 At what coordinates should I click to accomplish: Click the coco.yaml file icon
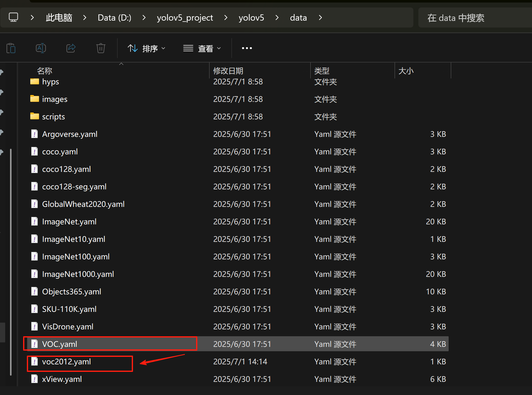(35, 151)
